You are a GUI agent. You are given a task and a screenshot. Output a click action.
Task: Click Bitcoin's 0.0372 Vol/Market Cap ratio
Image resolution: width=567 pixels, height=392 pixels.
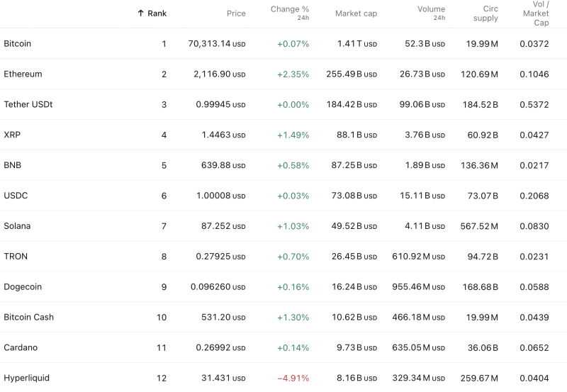[x=534, y=44]
